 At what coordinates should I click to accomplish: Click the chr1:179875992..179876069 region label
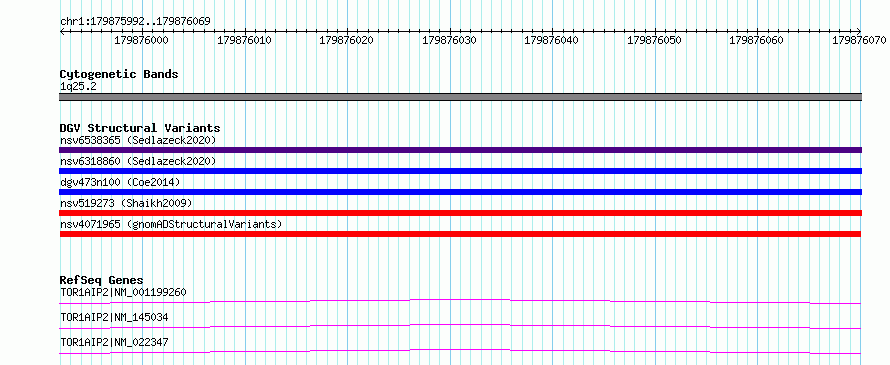(x=135, y=21)
